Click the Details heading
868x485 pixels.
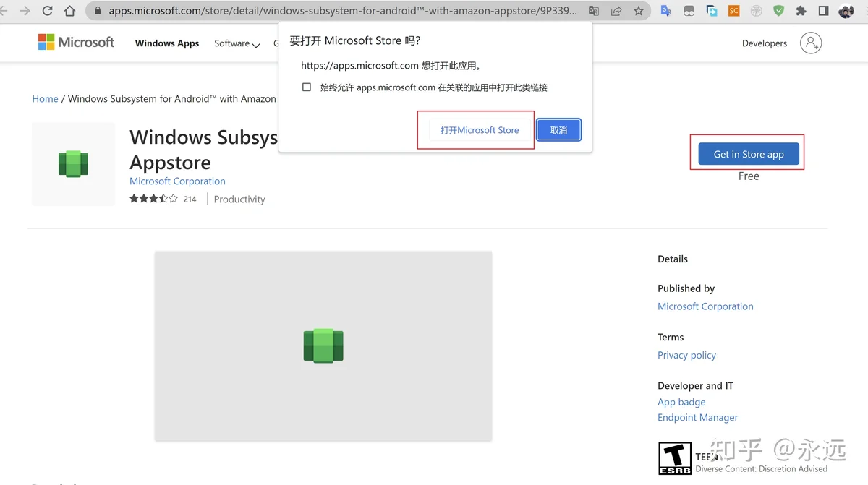tap(673, 259)
